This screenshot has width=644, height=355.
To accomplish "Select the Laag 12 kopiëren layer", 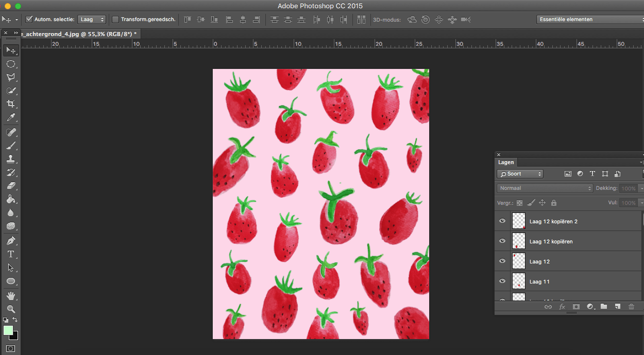I will tap(551, 241).
